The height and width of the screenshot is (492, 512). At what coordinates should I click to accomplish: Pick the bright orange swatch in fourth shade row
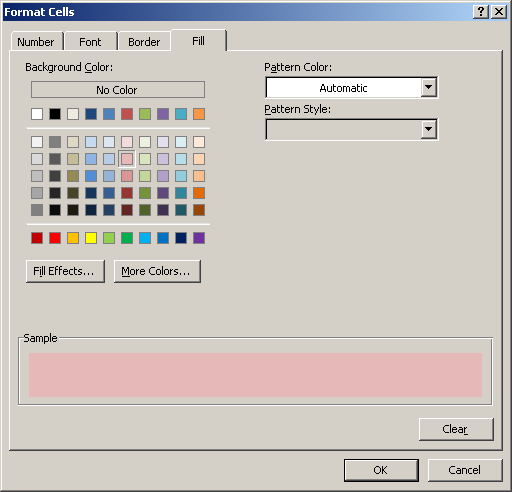pyautogui.click(x=199, y=193)
